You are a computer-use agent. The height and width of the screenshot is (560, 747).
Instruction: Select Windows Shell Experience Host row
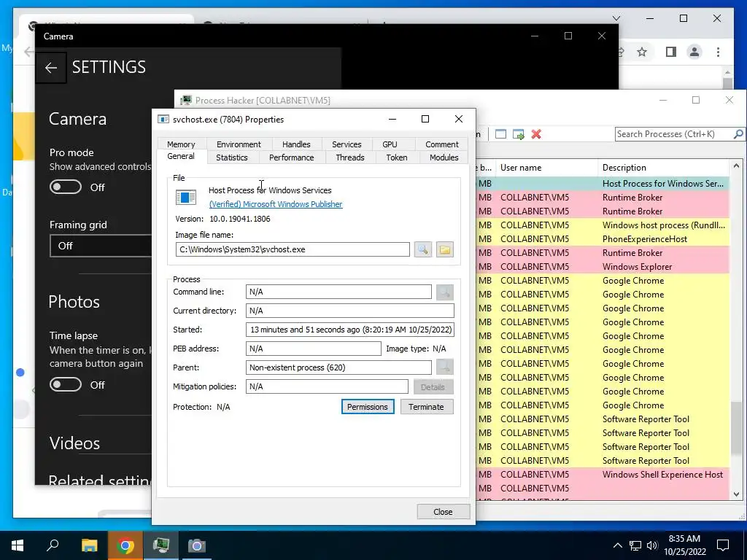(x=603, y=475)
